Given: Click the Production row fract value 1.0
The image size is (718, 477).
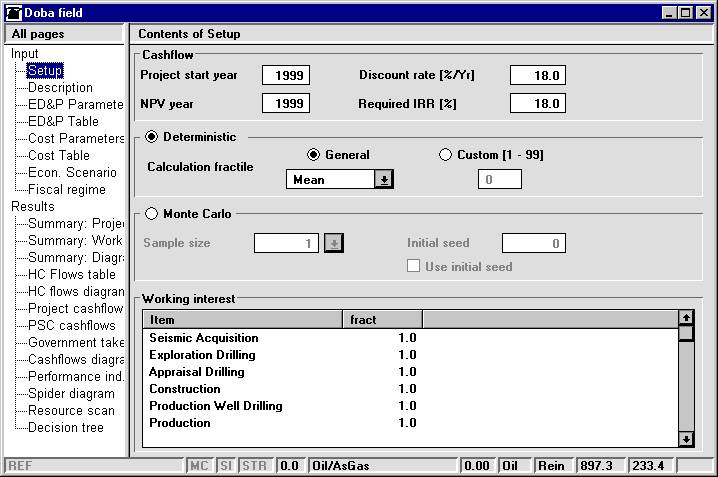Looking at the screenshot, I should 407,423.
